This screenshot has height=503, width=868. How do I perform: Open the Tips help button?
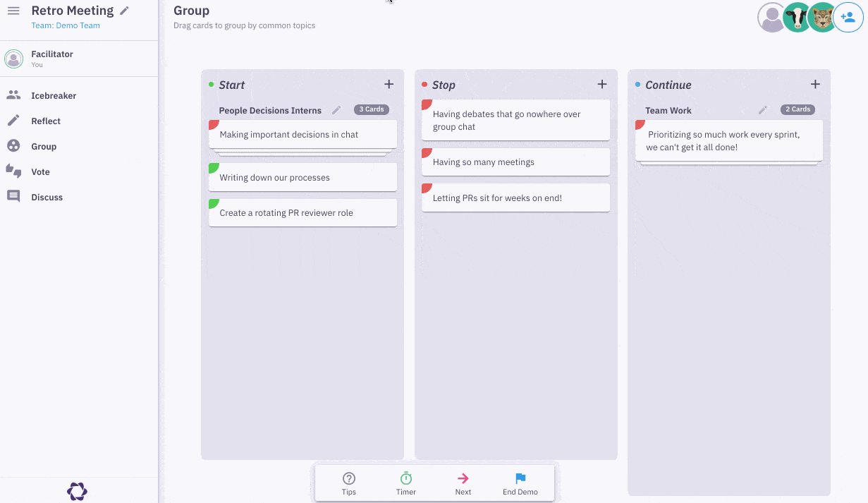point(349,483)
